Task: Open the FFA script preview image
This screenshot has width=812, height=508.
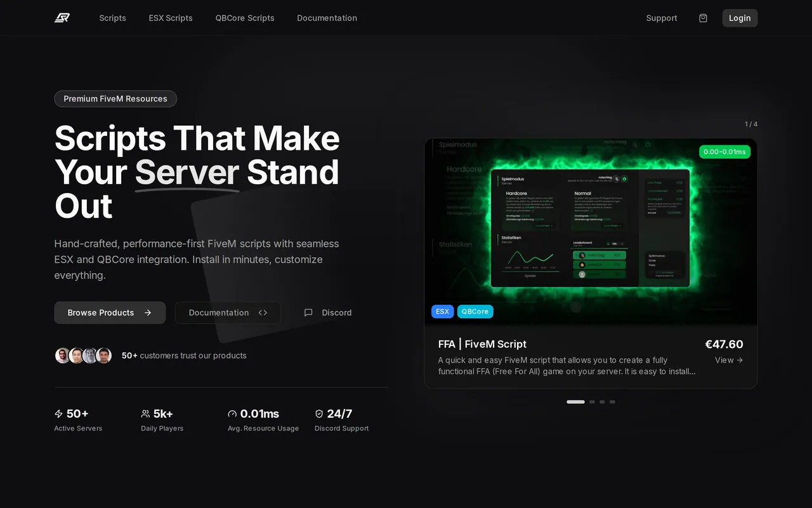Action: (x=591, y=231)
